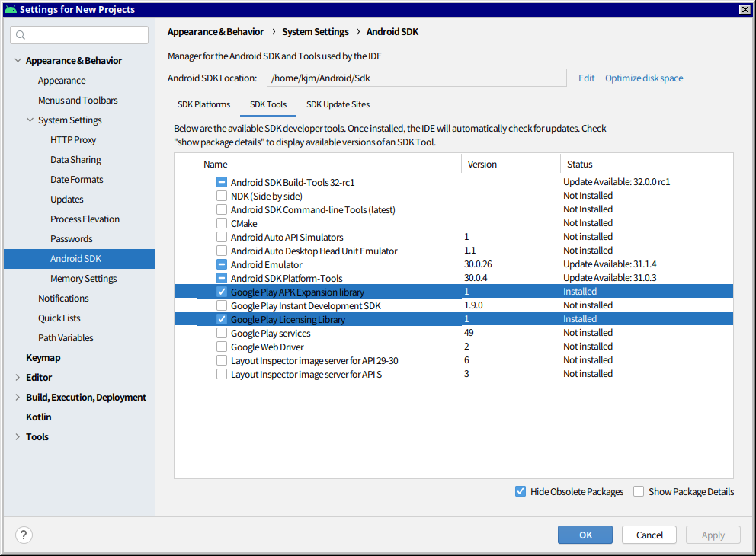Uncheck Google Play Licensing Library checkbox
Image resolution: width=756 pixels, height=556 pixels.
click(222, 319)
